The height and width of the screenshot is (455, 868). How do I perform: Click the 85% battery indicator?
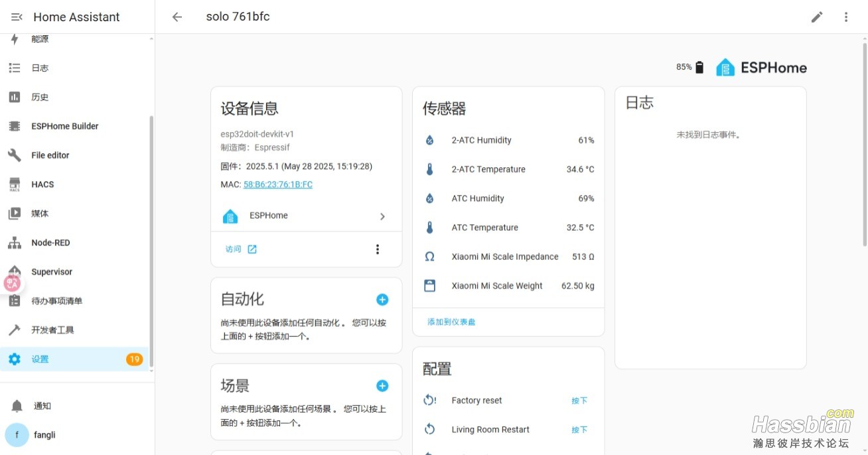(x=690, y=67)
